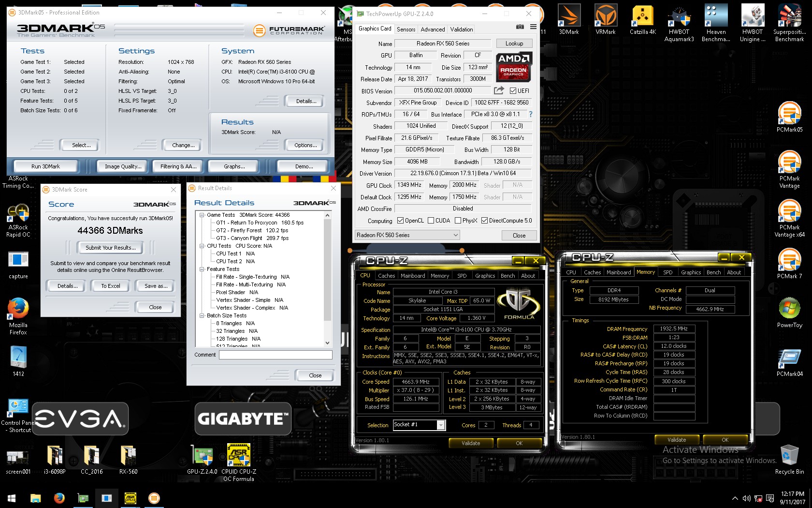The width and height of the screenshot is (812, 508).
Task: Click GPU-Z BIOS share export icon
Action: click(499, 90)
